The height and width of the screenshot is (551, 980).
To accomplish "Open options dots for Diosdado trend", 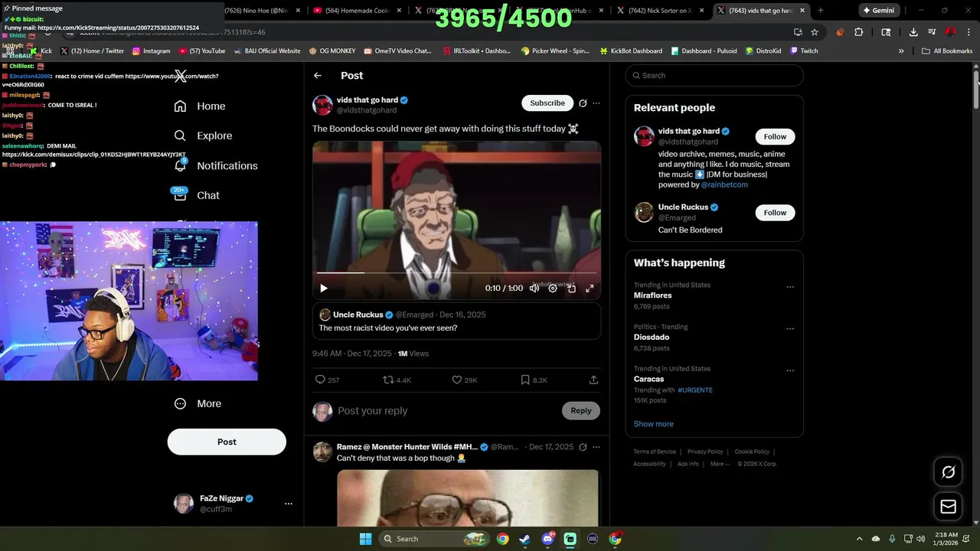I will click(x=790, y=329).
